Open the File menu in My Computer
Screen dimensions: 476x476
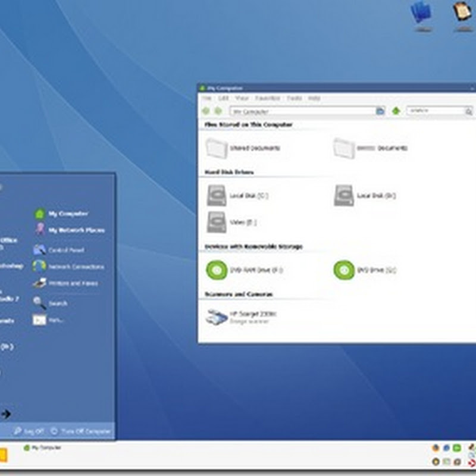pos(206,98)
